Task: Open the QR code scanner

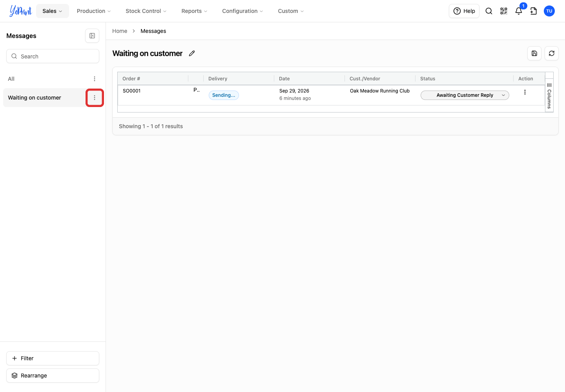Action: point(504,11)
